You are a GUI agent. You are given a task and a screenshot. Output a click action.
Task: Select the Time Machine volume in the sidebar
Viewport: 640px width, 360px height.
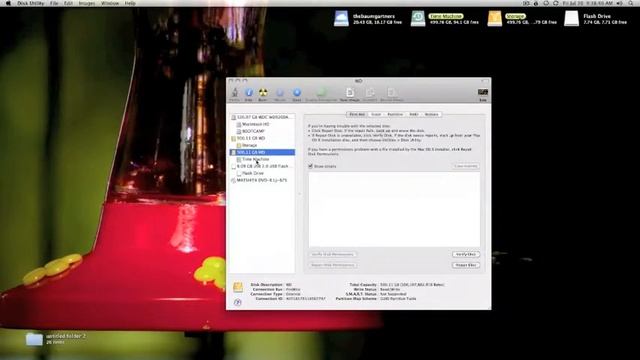[x=262, y=159]
